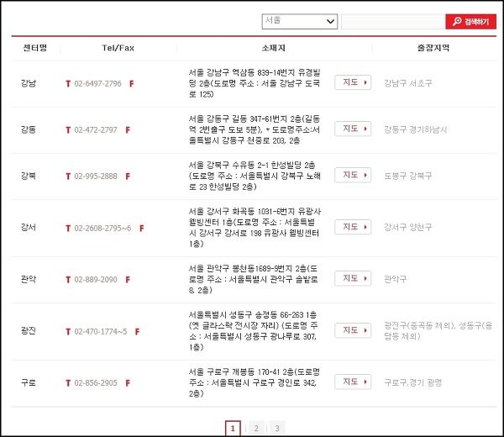The image size is (504, 437).
Task: Open the 지도 map button for 구로 center
Action: (353, 382)
